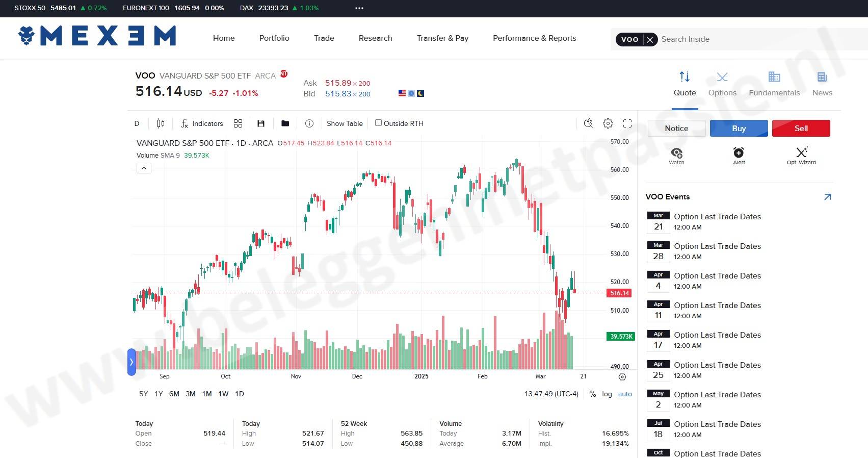Open chart settings gear icon
Screen dimensions: 868x458
pos(608,123)
